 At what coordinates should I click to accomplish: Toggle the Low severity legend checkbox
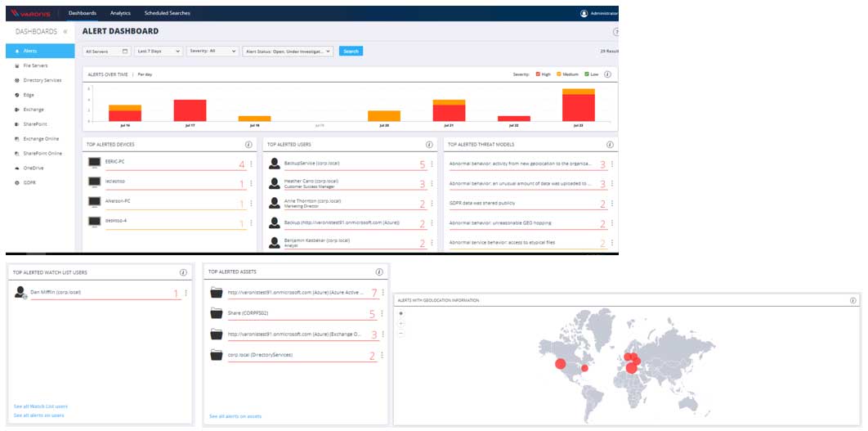pyautogui.click(x=587, y=74)
